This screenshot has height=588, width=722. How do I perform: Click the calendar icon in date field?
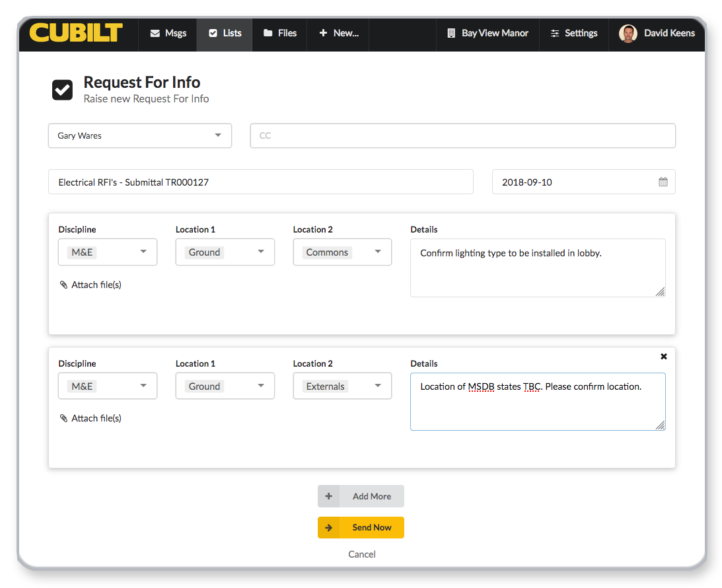point(663,182)
